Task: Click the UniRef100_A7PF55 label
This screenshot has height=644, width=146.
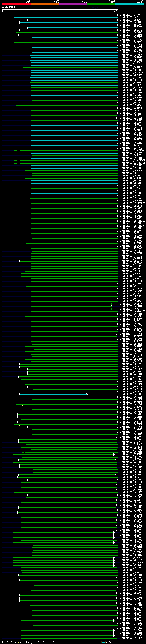Action: click(x=131, y=334)
